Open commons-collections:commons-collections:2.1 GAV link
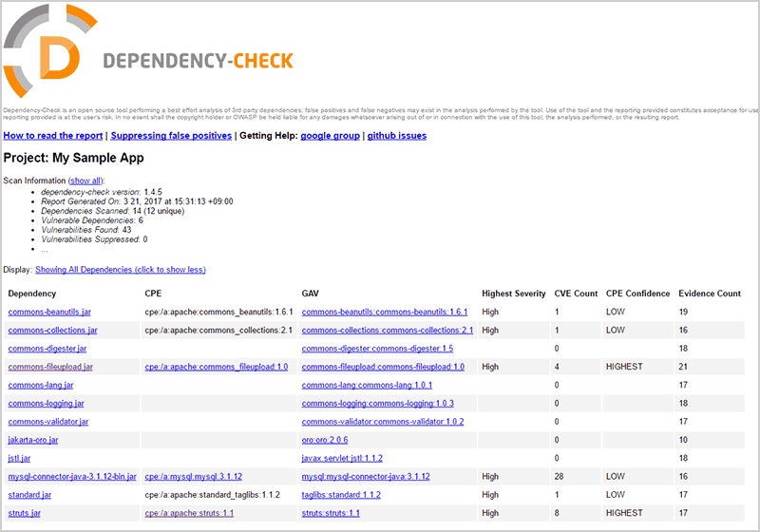 [388, 331]
